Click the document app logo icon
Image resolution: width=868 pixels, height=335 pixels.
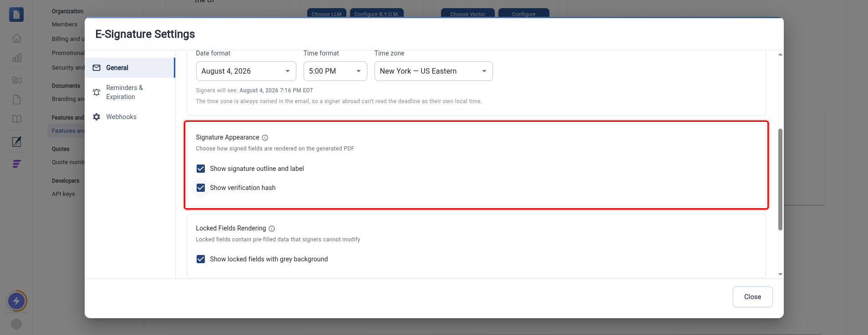point(16,15)
